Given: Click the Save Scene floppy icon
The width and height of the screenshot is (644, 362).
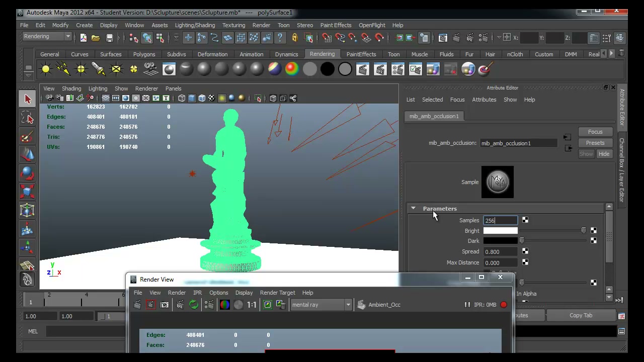Looking at the screenshot, I should pos(109,38).
